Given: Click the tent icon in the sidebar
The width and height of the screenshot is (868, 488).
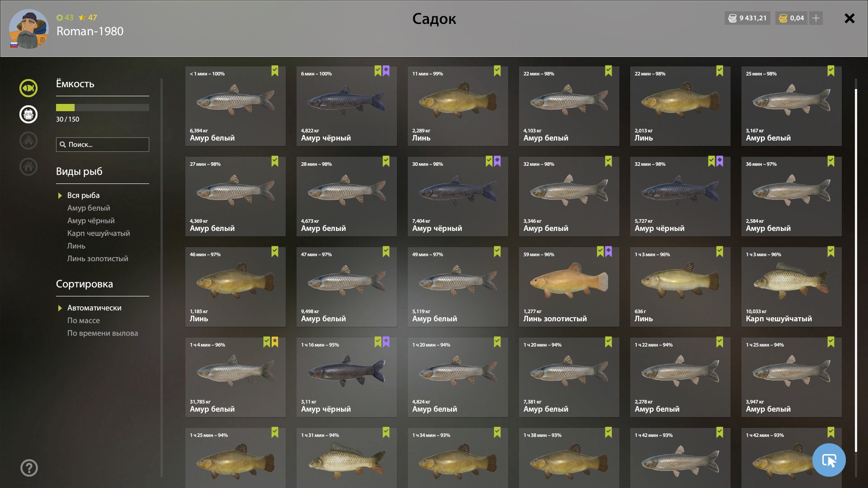Looking at the screenshot, I should click(x=28, y=141).
